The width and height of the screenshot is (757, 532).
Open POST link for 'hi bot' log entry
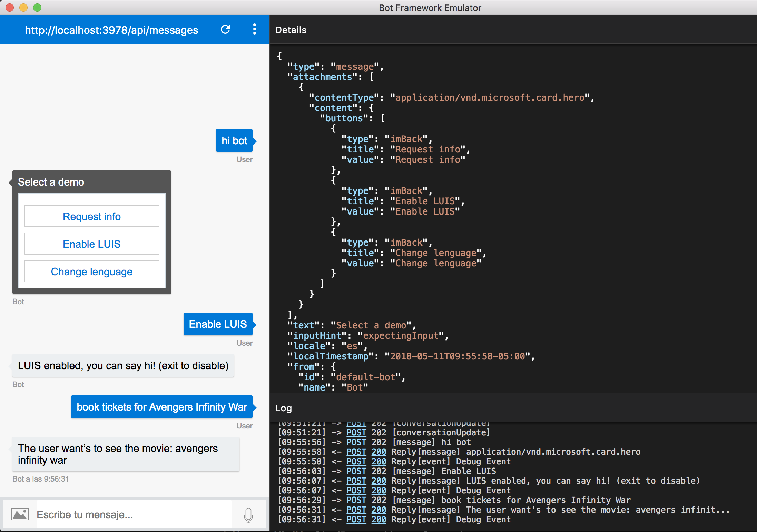[356, 442]
